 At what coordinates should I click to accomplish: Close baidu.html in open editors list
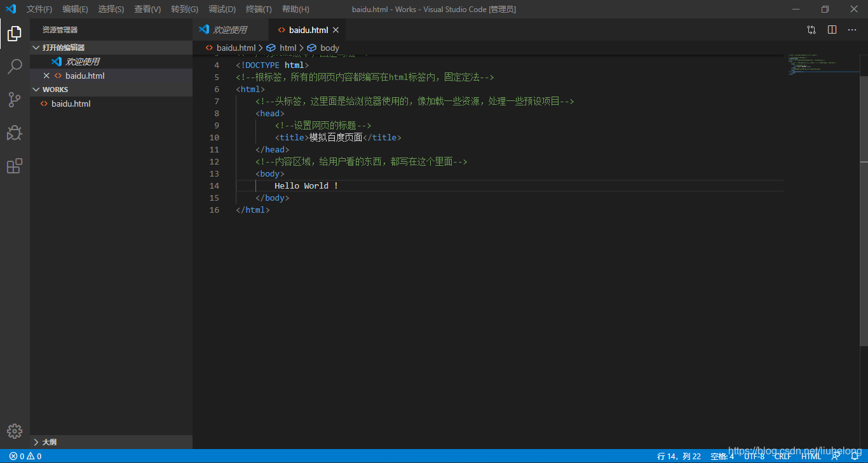[46, 76]
